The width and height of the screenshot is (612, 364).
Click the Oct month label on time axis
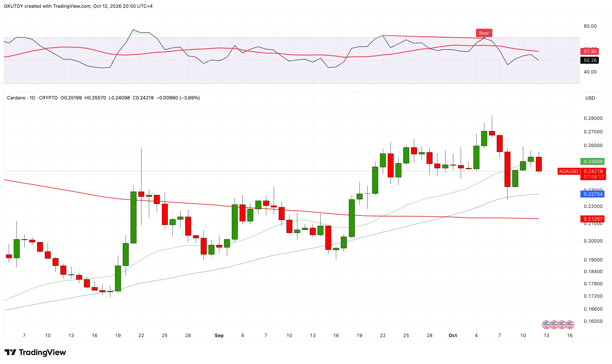453,336
